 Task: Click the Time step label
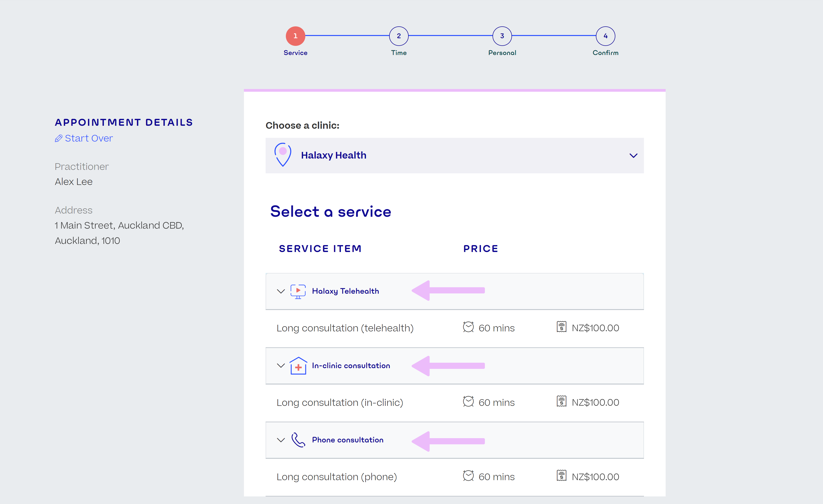tap(399, 53)
